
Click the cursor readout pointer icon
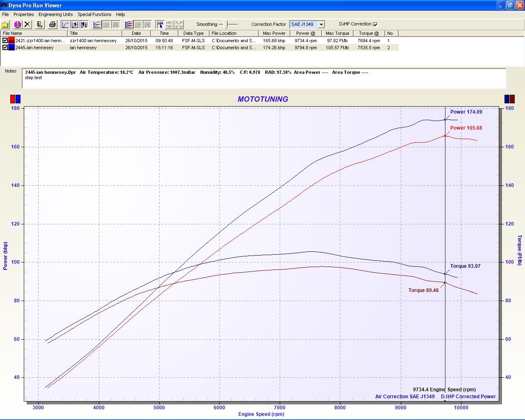[160, 25]
